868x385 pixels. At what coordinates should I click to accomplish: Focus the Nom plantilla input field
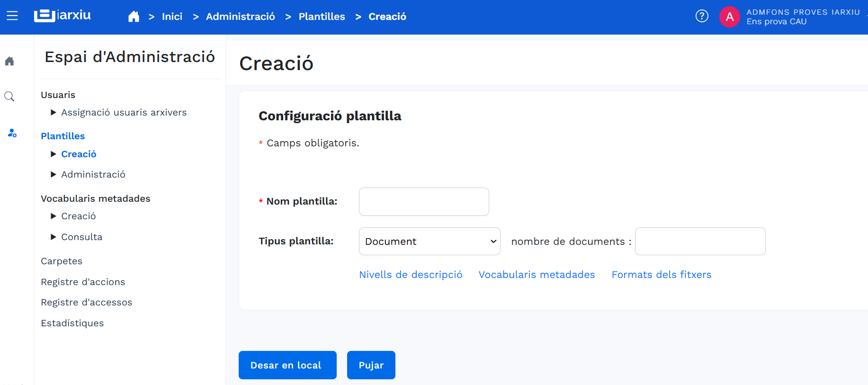pyautogui.click(x=424, y=202)
